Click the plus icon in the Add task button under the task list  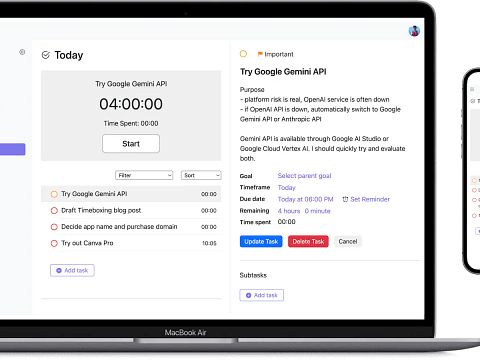[x=59, y=271]
